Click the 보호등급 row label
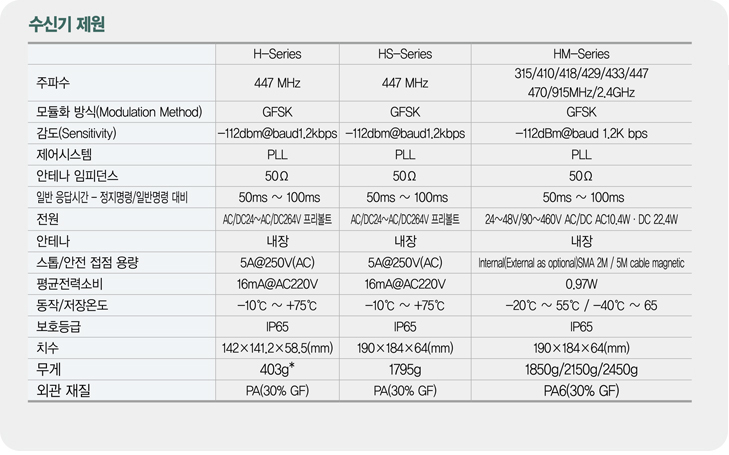This screenshot has height=455, width=729. [x=59, y=327]
